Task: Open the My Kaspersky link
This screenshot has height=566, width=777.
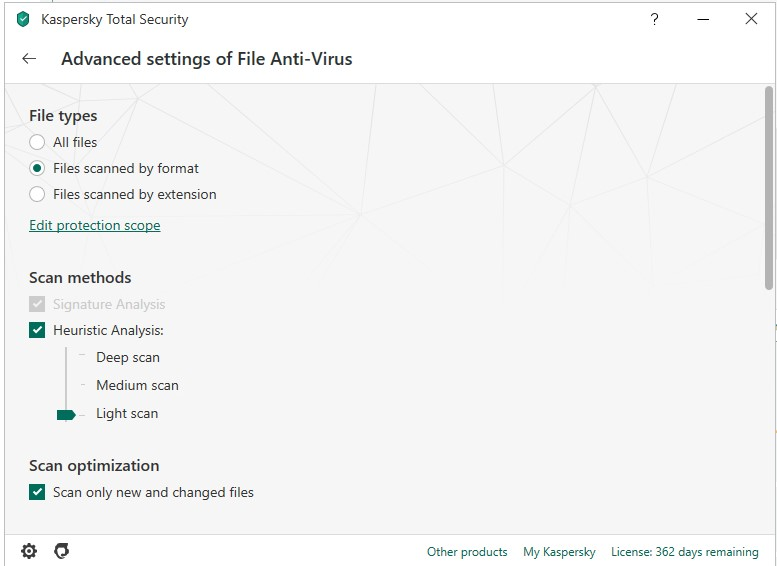Action: 559,552
